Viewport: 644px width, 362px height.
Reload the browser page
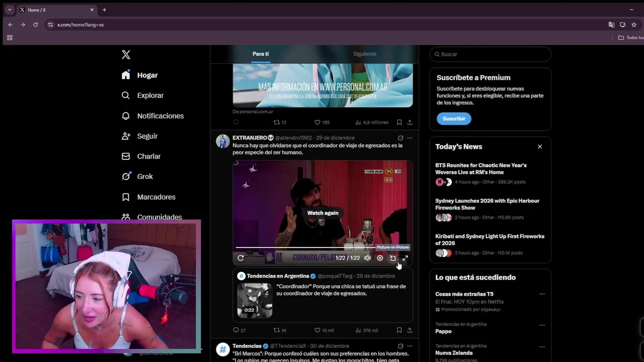pyautogui.click(x=35, y=25)
